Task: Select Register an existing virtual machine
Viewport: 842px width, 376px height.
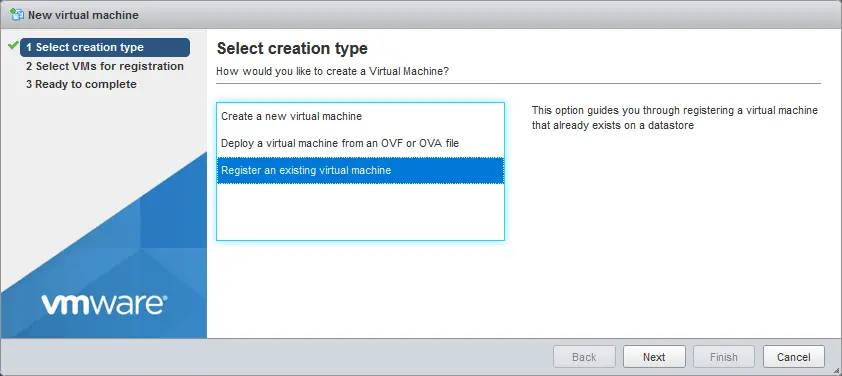Action: point(360,170)
